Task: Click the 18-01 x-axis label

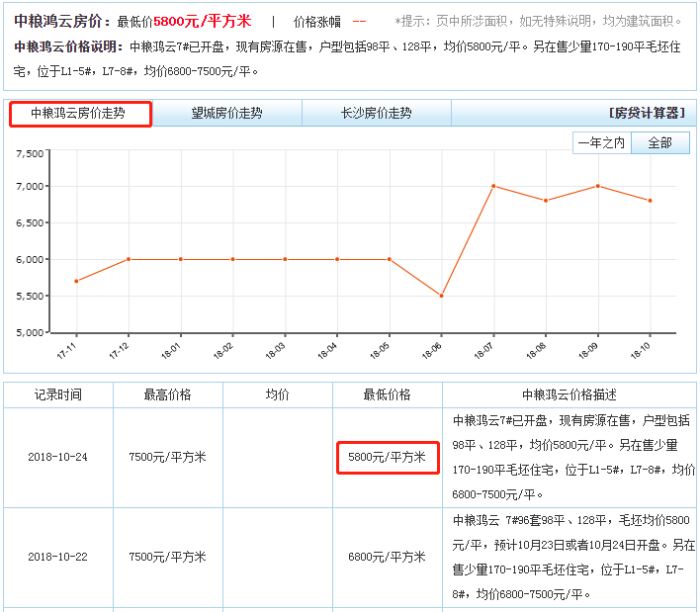Action: coord(171,350)
